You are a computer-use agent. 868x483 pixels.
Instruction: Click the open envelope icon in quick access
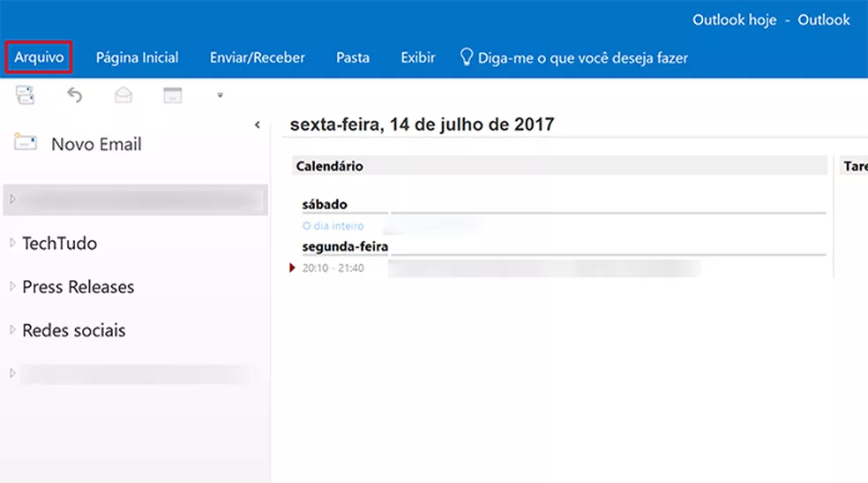click(x=123, y=95)
